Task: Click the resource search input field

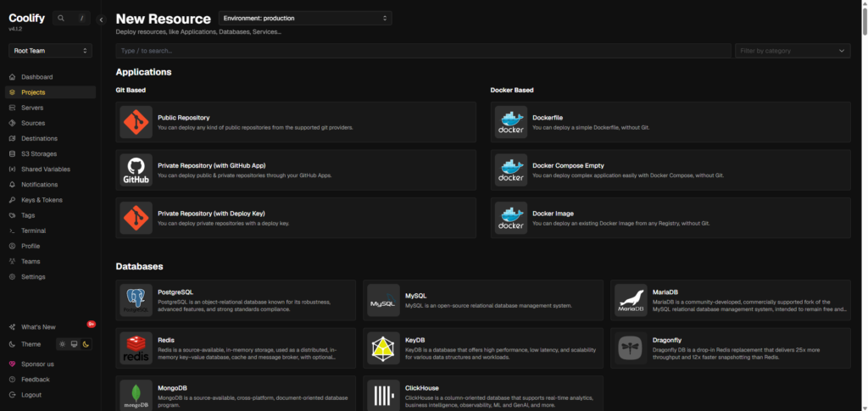Action: [424, 51]
